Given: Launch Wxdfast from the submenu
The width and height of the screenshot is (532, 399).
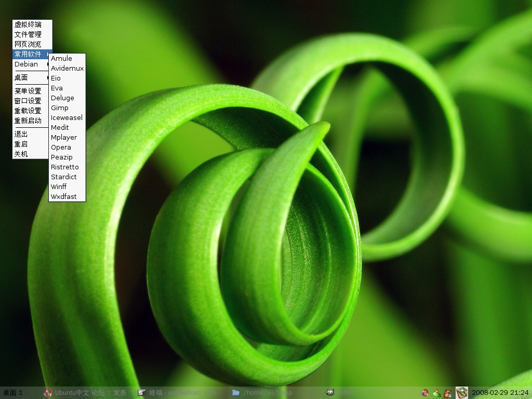Looking at the screenshot, I should point(67,196).
